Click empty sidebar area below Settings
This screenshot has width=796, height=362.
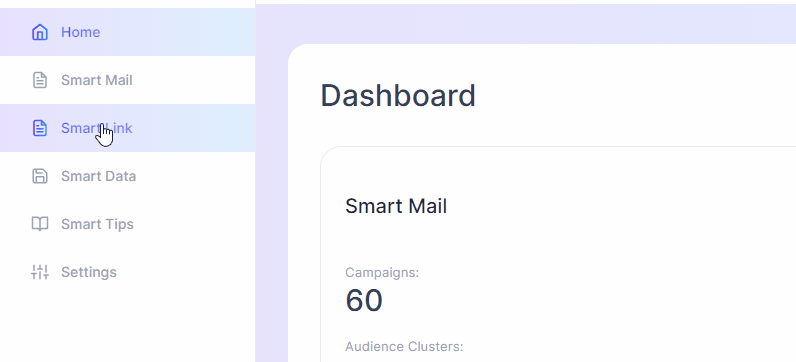[x=127, y=325]
